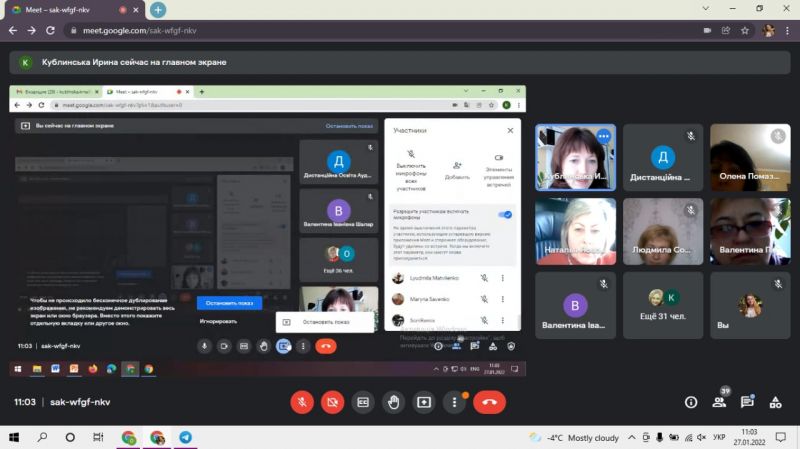
Task: Select the Вы self-view tile
Action: pyautogui.click(x=750, y=305)
